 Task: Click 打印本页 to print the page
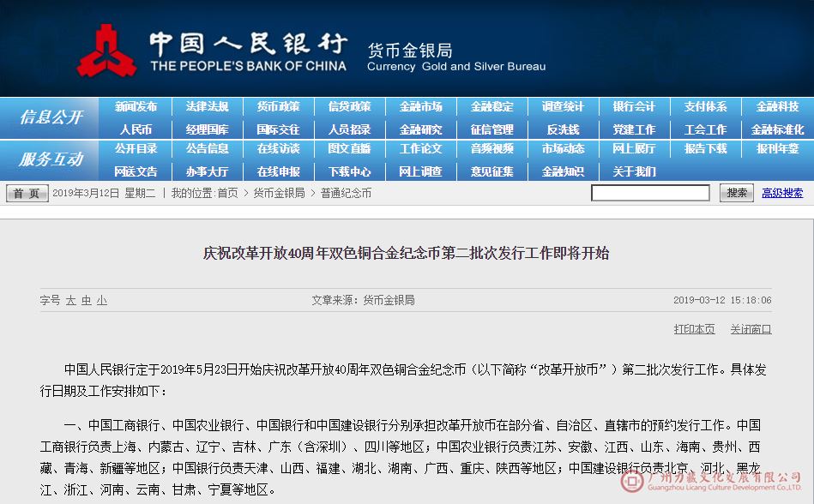[694, 329]
